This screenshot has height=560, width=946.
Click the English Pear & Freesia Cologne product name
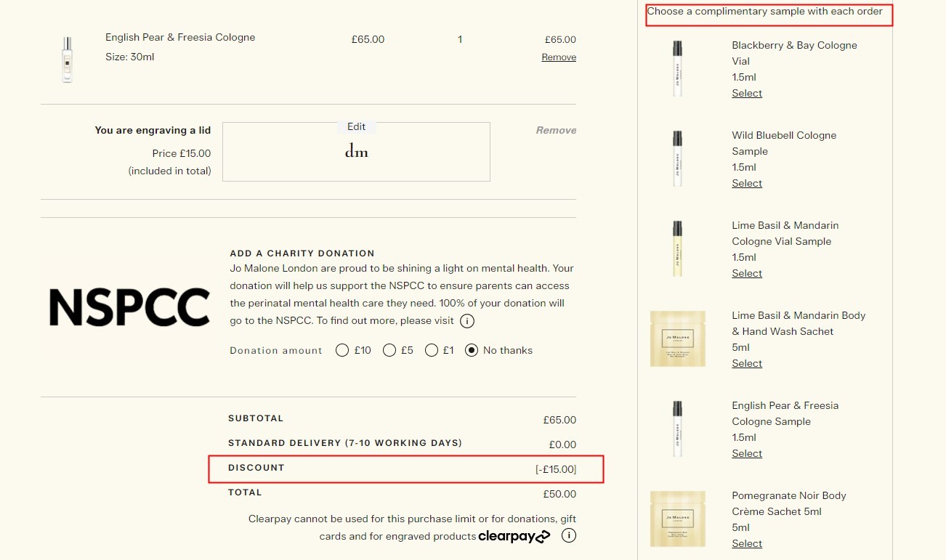tap(180, 37)
